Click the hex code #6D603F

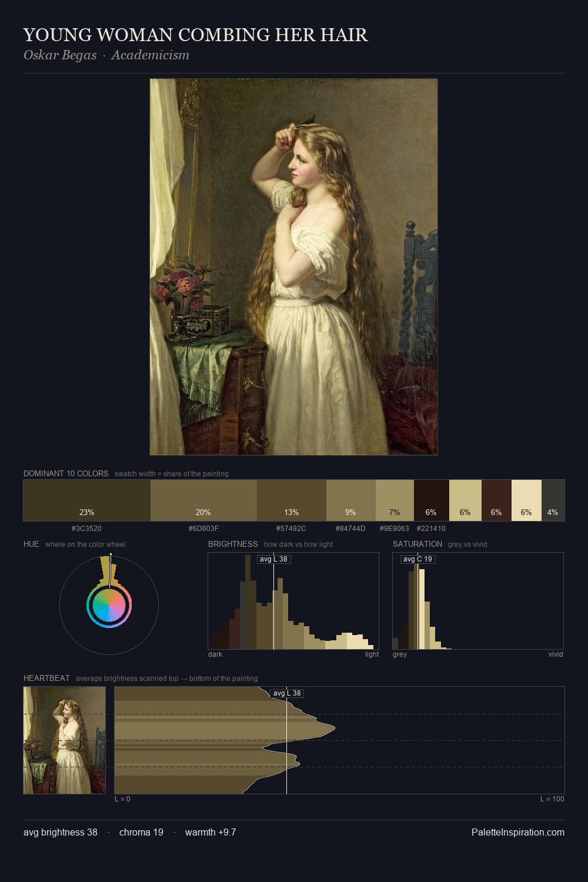203,529
